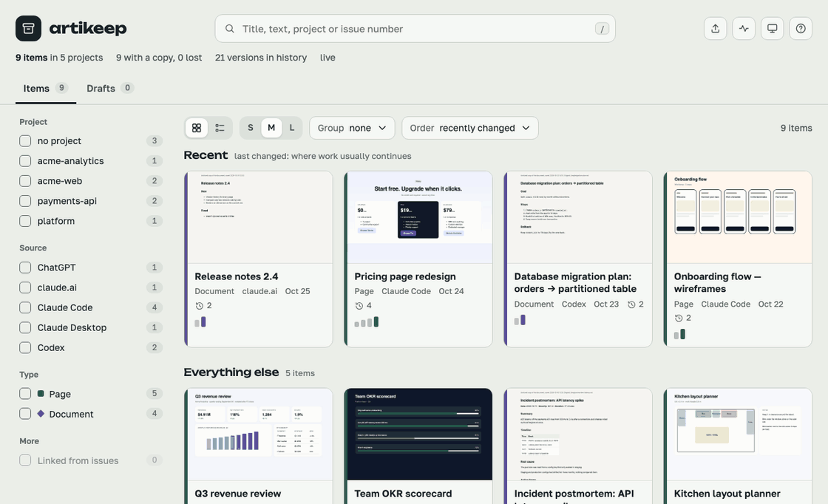Check the Document type filter
The height and width of the screenshot is (504, 828).
coord(25,414)
